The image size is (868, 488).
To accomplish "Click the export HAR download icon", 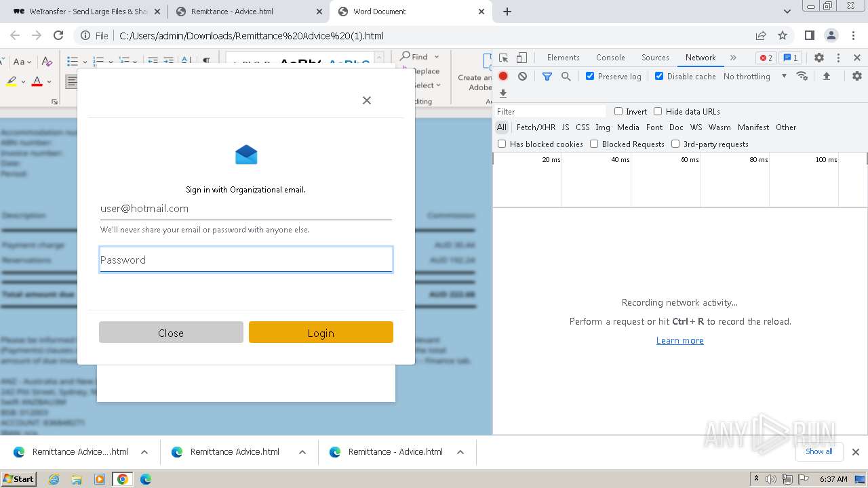I will (503, 94).
